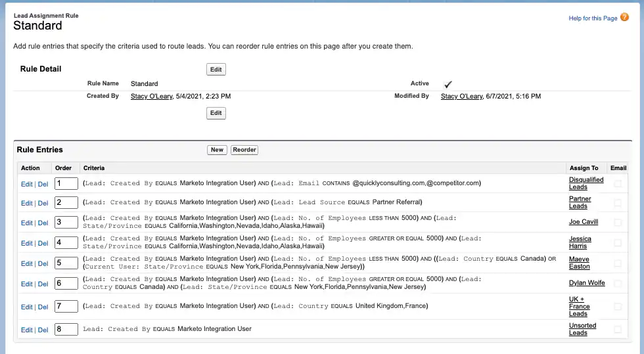The image size is (644, 354).
Task: Open the UK + France Leads queue link
Action: coord(579,306)
